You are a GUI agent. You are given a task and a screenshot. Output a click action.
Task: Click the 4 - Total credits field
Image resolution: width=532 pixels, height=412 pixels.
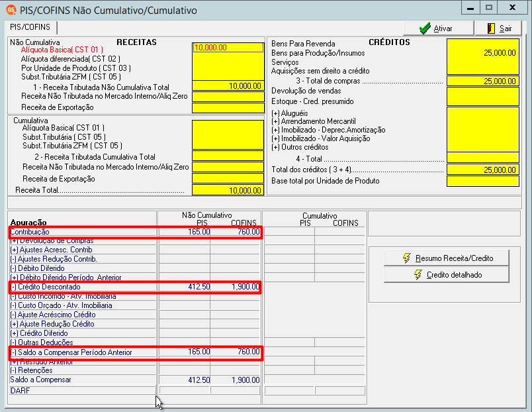click(x=483, y=158)
